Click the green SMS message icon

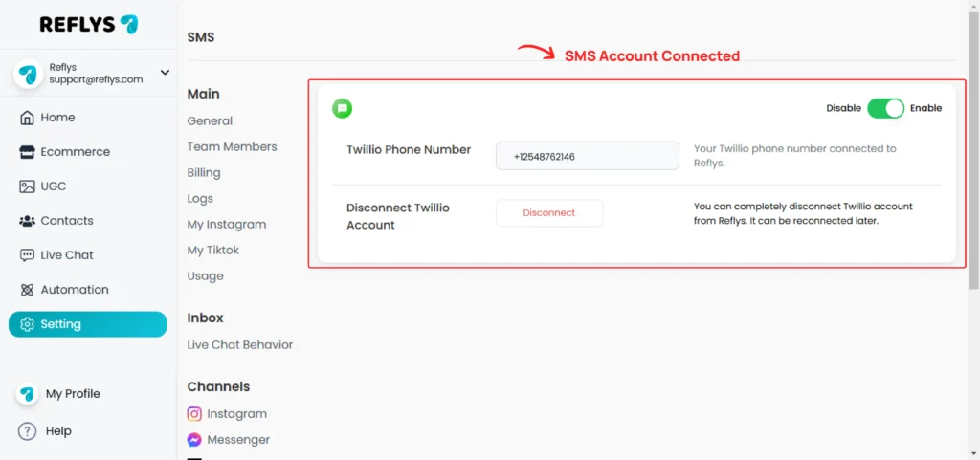pyautogui.click(x=342, y=108)
